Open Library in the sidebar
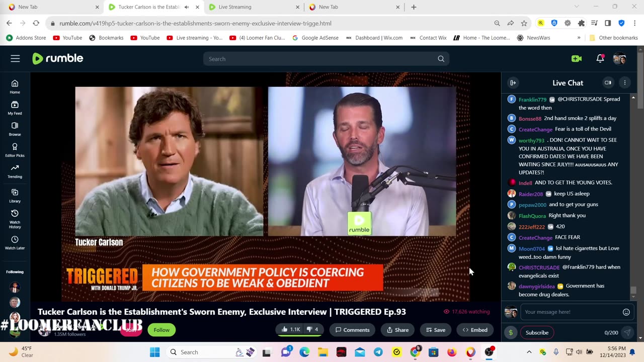Screen dimensions: 644x362 pos(15,196)
